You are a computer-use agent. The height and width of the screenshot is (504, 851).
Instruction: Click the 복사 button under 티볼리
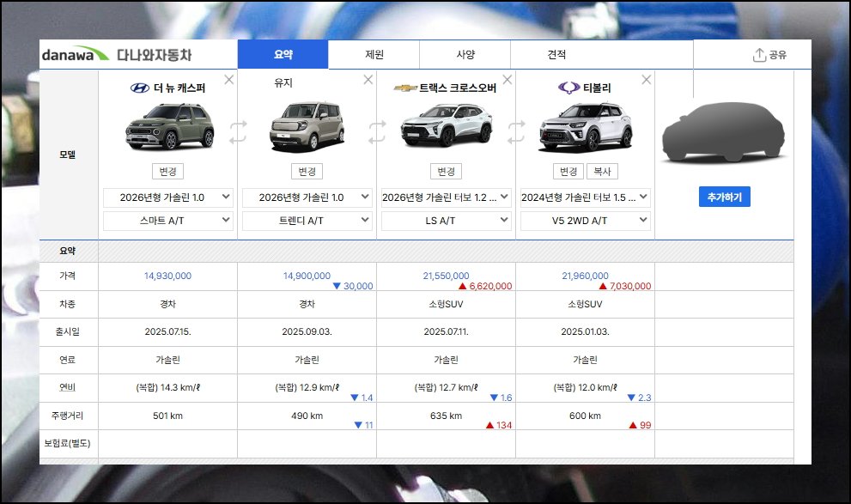click(602, 172)
